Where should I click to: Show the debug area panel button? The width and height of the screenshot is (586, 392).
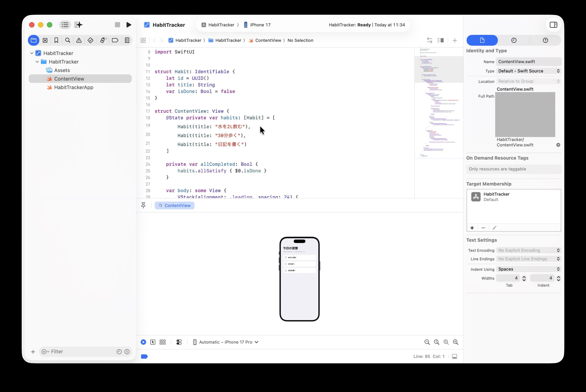coord(455,357)
